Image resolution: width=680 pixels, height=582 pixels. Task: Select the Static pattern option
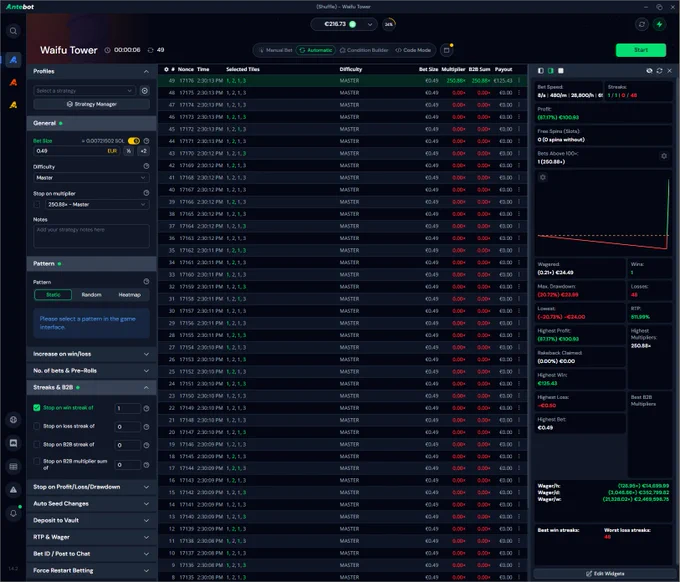(53, 295)
